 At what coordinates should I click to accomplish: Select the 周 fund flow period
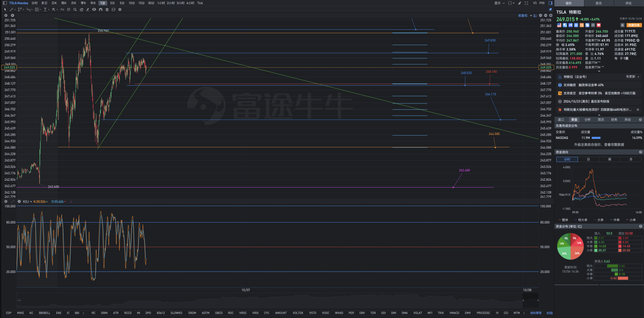pos(609,159)
